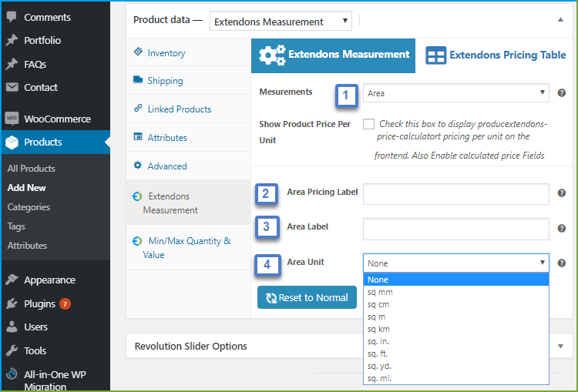Click the Min/Max Quantity logo icon
Image resolution: width=578 pixels, height=392 pixels.
[x=137, y=241]
